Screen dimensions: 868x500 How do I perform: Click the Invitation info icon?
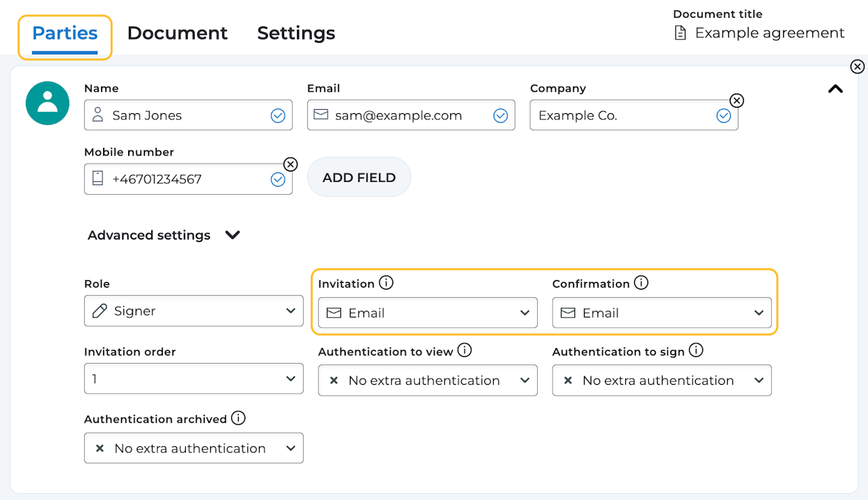(x=386, y=283)
